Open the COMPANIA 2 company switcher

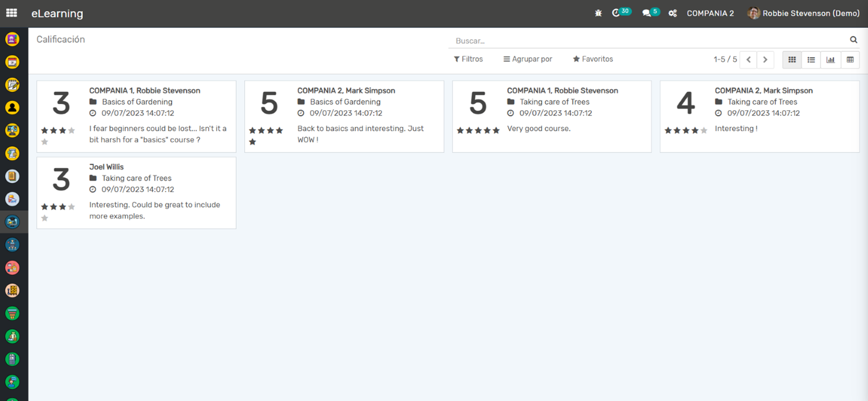tap(710, 13)
